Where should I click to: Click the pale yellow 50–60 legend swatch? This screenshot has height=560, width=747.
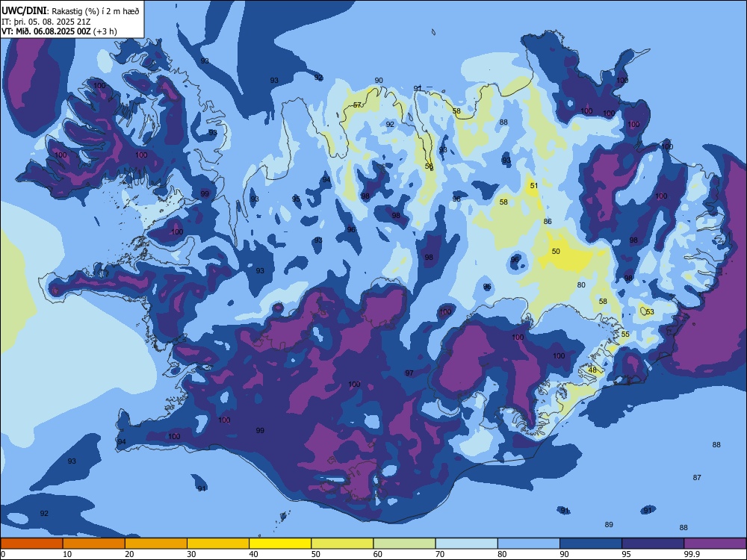pos(342,544)
